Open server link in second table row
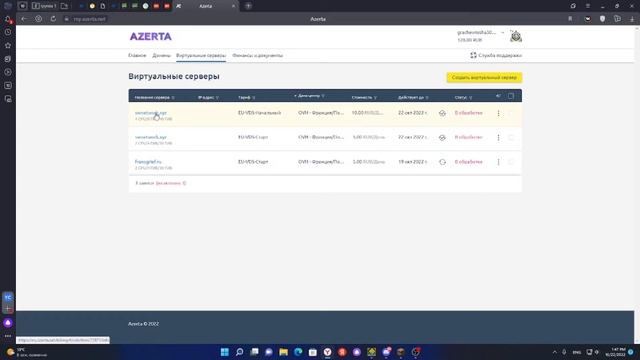640x360 pixels. click(x=151, y=137)
